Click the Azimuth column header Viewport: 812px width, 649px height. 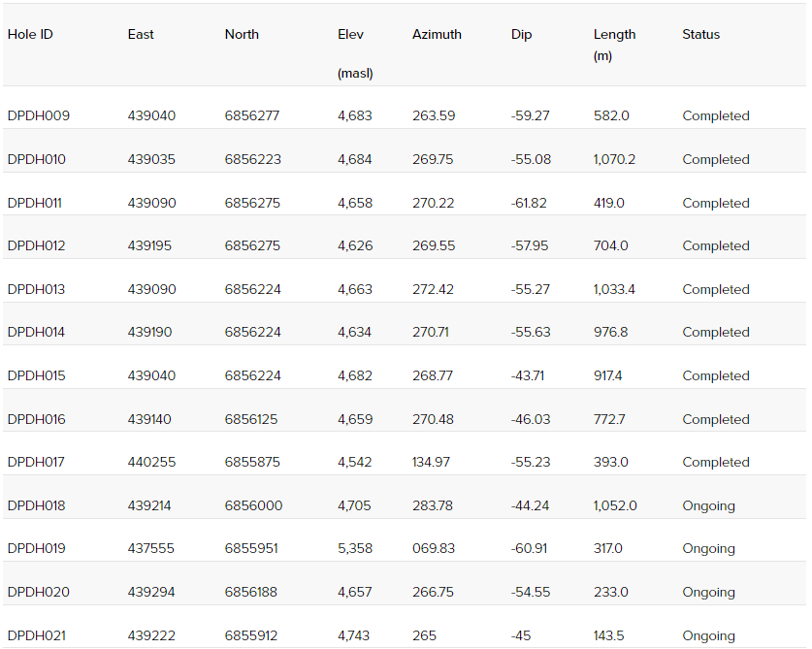point(437,34)
